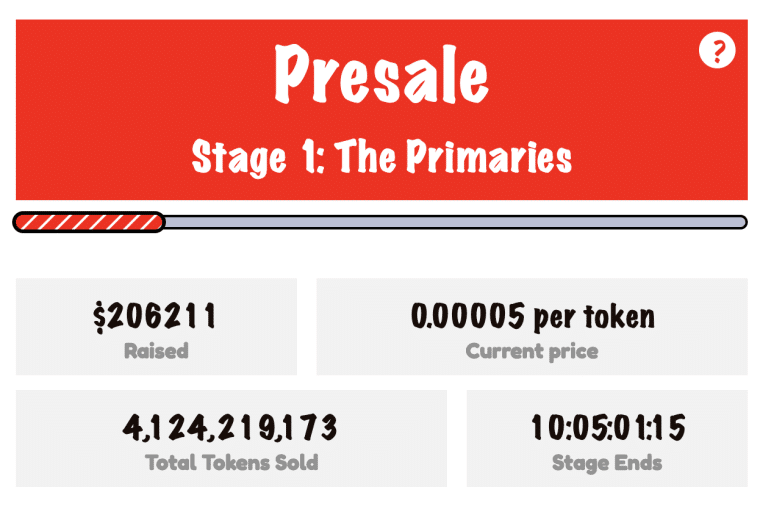This screenshot has height=520, width=760.
Task: Select the Total Tokens Sold label
Action: click(x=232, y=462)
